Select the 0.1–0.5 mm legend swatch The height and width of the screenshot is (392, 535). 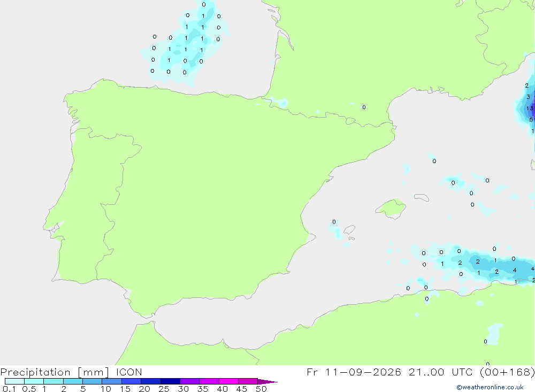[x=14, y=381]
